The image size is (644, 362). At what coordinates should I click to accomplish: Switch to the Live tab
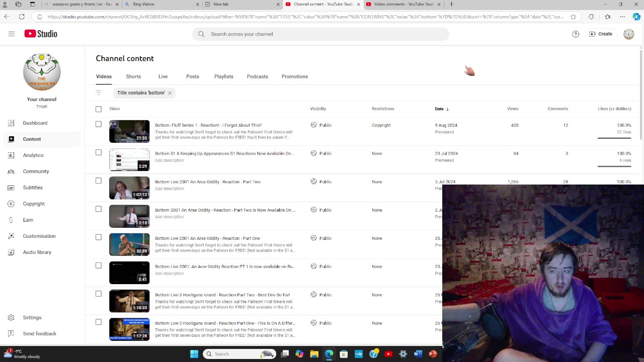[163, 76]
